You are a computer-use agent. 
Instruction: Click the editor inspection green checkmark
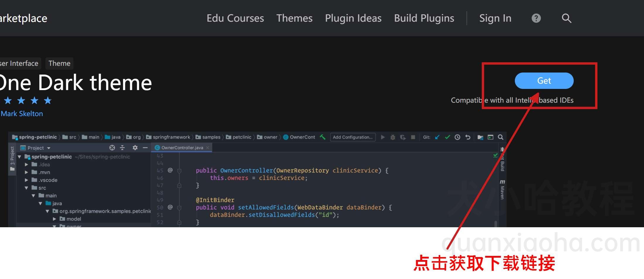[495, 156]
